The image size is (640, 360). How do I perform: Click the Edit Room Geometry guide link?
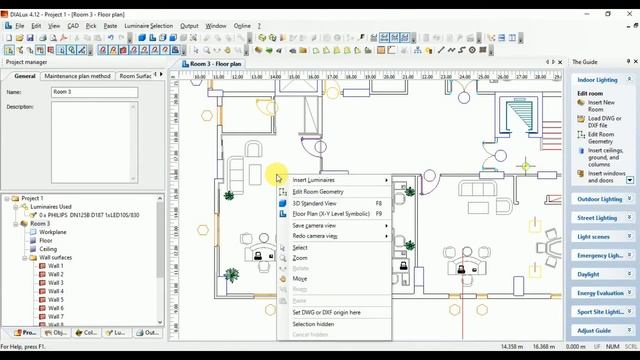601,138
